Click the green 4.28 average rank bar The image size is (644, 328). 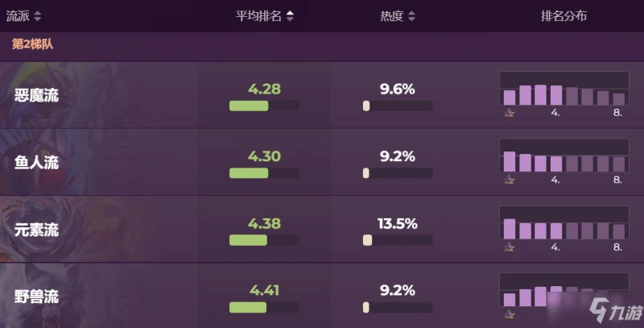click(x=249, y=106)
